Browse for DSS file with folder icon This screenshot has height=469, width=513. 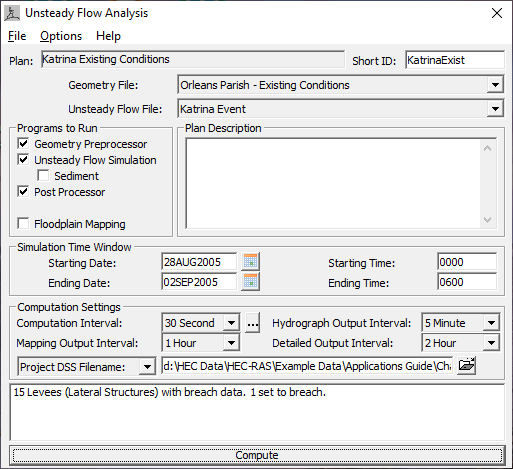[466, 366]
